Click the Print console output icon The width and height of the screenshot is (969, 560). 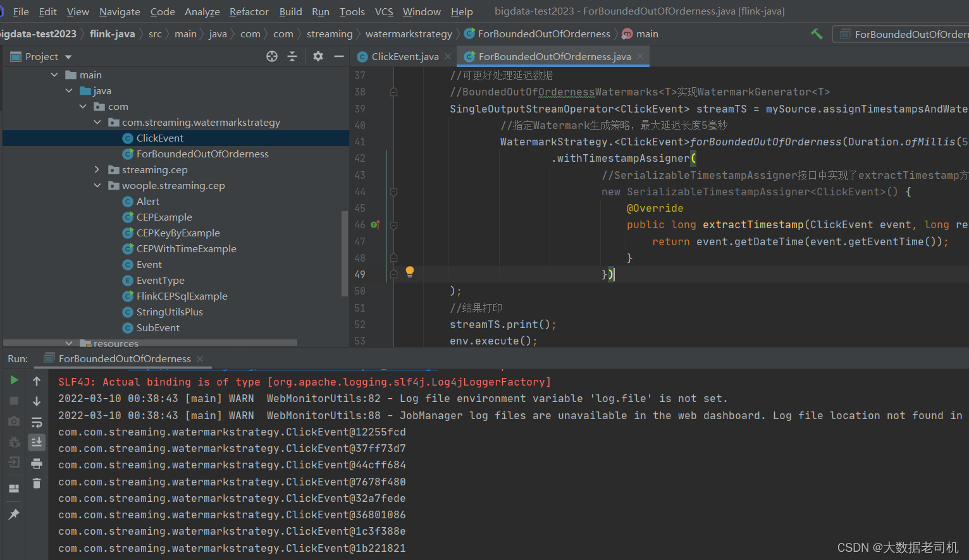[x=37, y=463]
